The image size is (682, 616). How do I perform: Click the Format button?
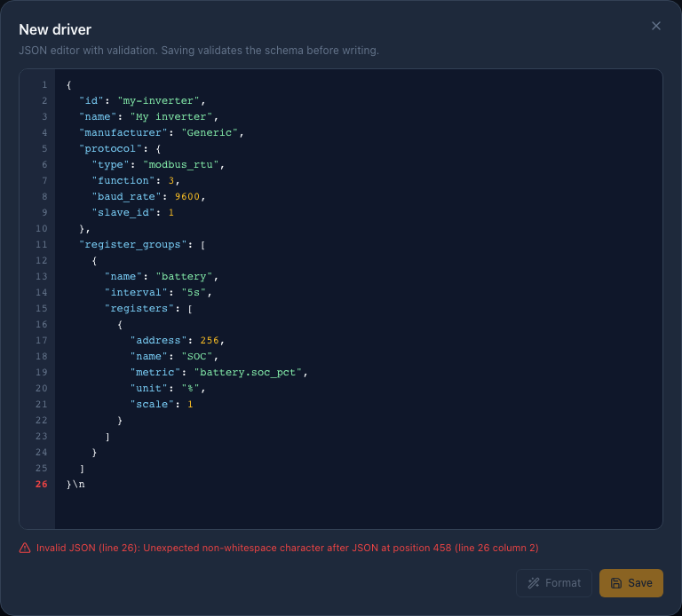tap(554, 583)
